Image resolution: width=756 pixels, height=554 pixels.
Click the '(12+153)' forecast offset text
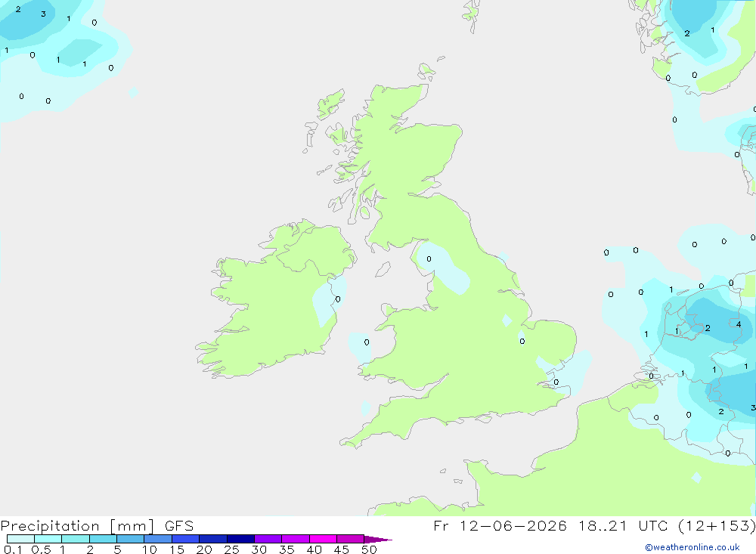(x=717, y=525)
